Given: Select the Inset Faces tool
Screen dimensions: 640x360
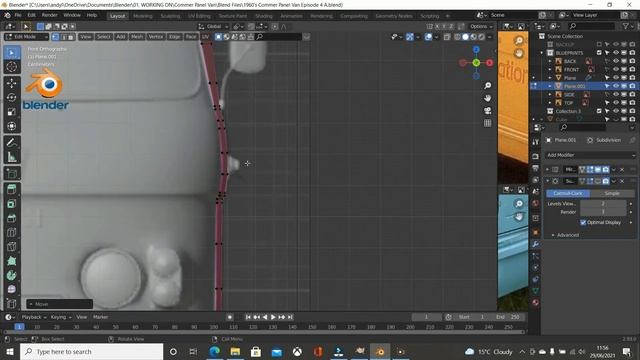Looking at the screenshot, I should point(12,204).
